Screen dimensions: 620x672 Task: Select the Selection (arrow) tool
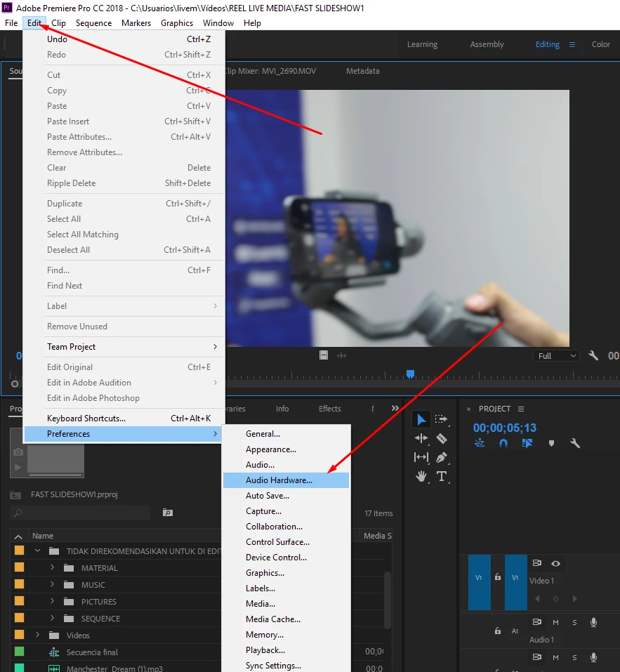(x=421, y=420)
